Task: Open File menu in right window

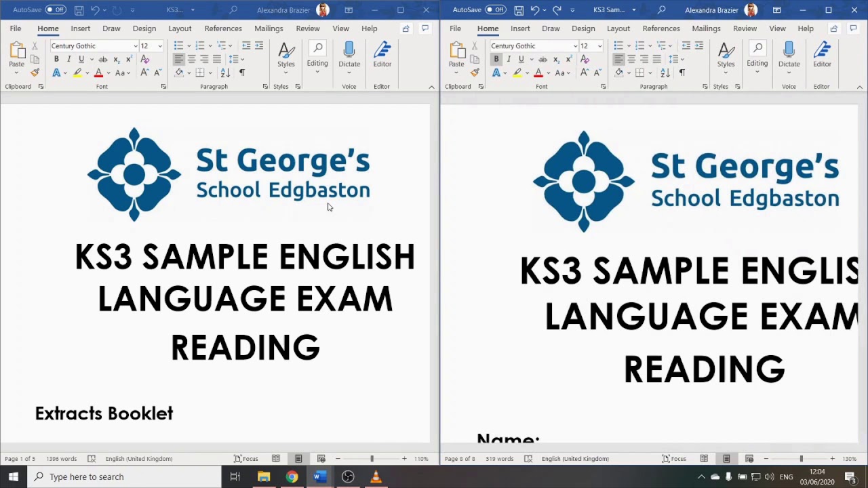Action: (x=455, y=28)
